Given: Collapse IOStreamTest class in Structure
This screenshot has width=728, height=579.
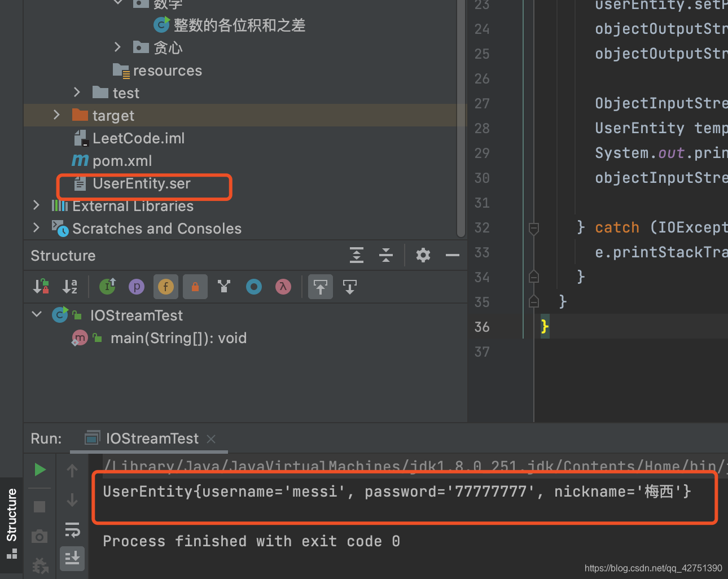Looking at the screenshot, I should (x=37, y=314).
